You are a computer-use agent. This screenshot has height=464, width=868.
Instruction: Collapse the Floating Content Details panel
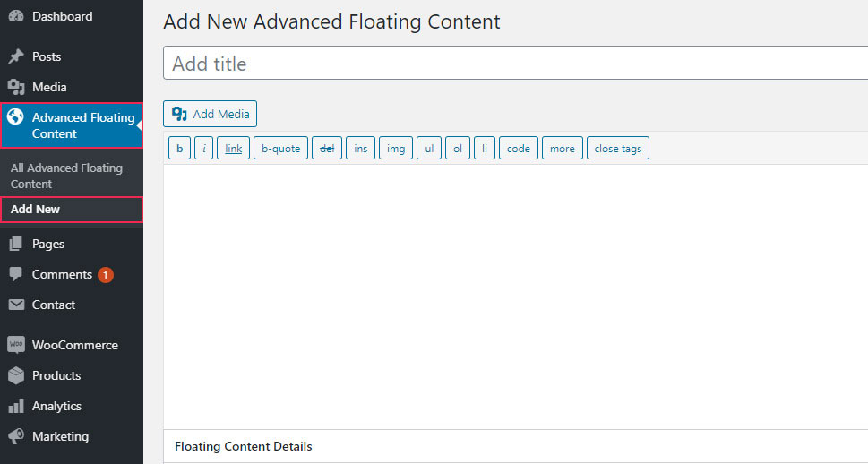[x=515, y=446]
